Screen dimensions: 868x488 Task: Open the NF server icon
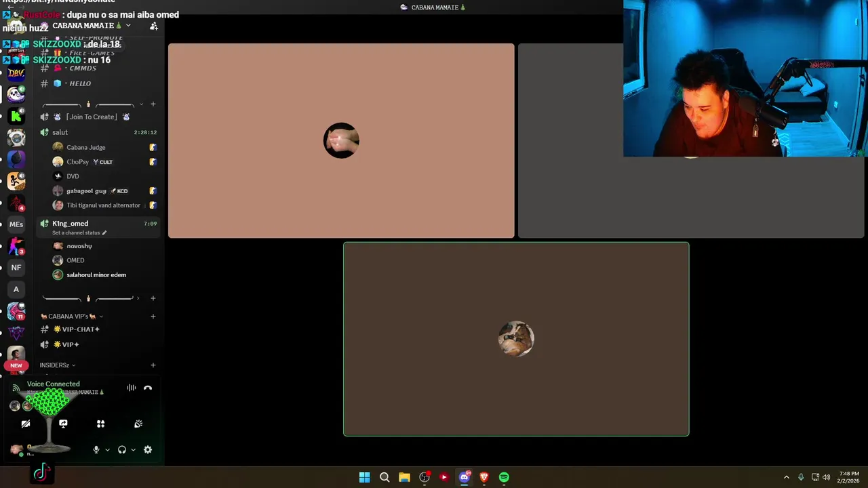point(16,268)
